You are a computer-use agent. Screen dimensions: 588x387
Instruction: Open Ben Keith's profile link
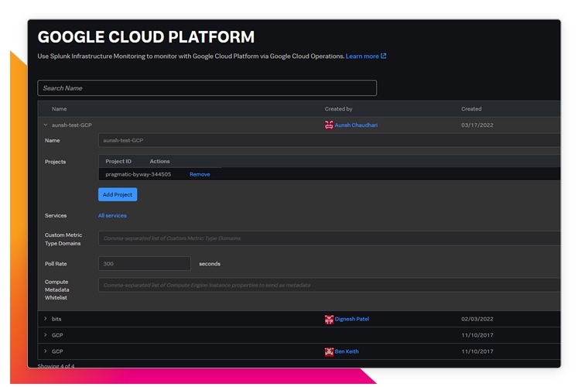347,351
